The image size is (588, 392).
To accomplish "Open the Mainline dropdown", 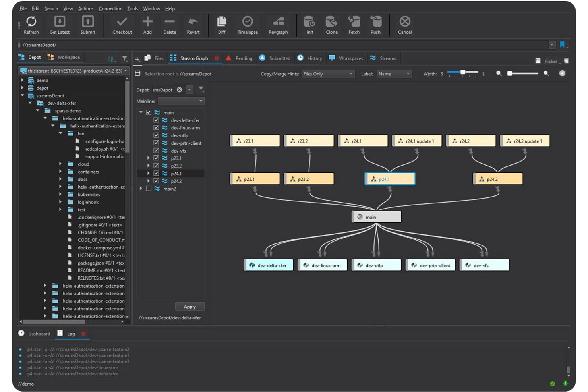I will (x=181, y=101).
